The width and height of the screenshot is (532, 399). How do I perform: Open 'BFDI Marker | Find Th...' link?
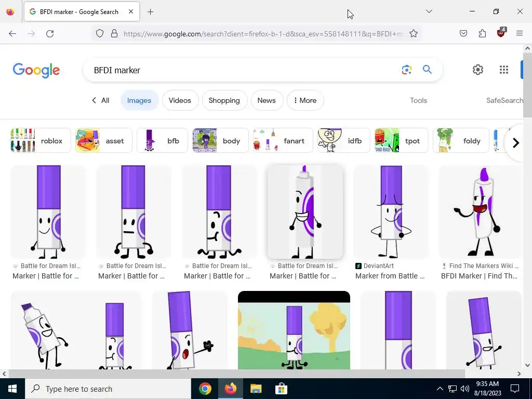pyautogui.click(x=479, y=276)
